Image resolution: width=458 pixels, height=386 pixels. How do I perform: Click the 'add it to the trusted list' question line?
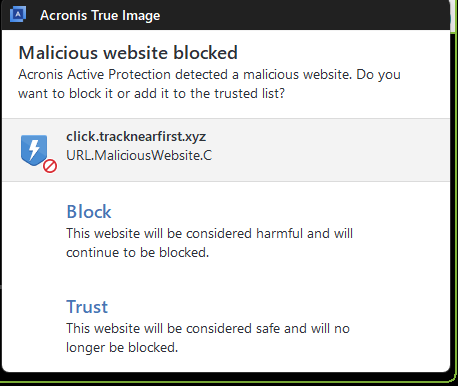[x=151, y=93]
